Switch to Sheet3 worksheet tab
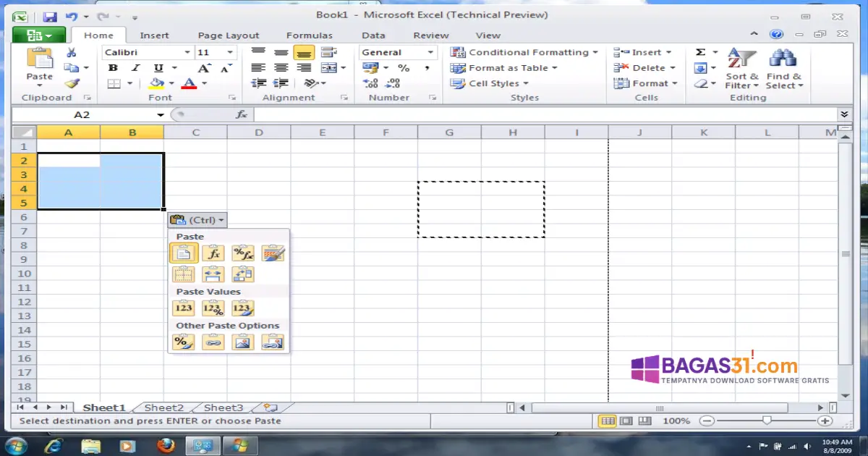Image resolution: width=868 pixels, height=456 pixels. pos(224,408)
